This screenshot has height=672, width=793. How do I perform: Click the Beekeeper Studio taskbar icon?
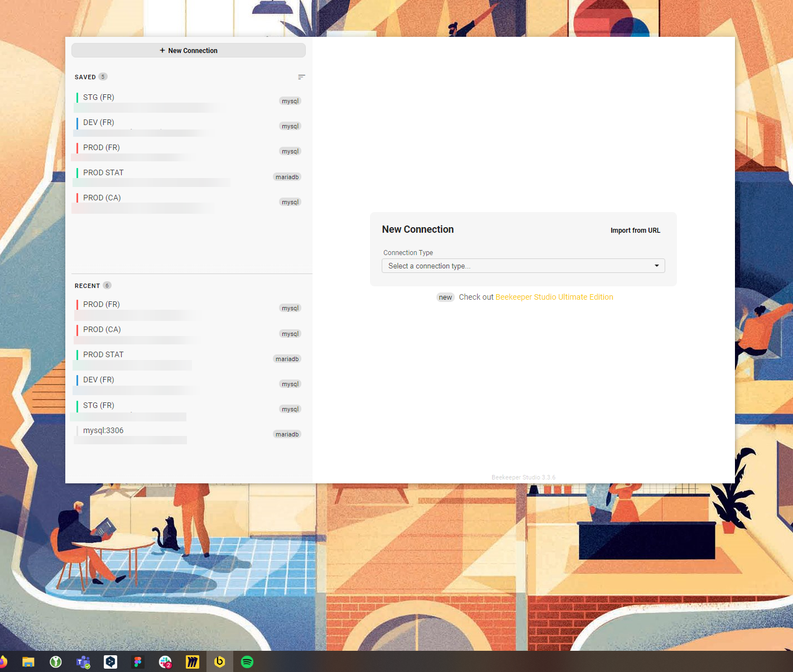coord(220,662)
